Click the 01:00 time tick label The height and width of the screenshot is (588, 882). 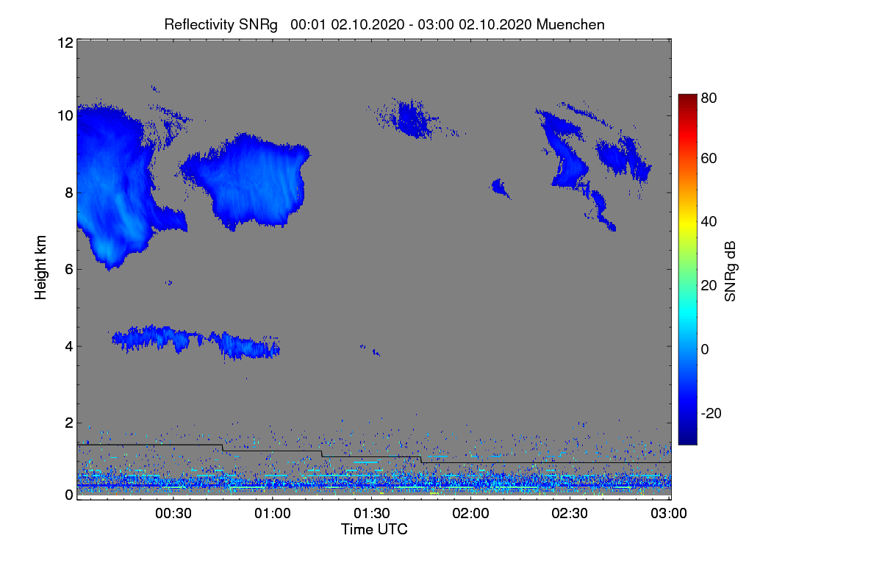point(272,512)
